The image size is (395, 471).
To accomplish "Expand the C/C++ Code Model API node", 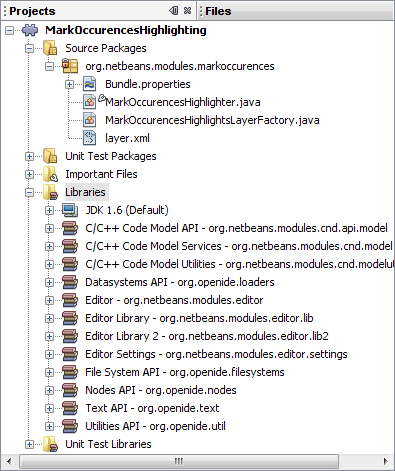I will (49, 229).
